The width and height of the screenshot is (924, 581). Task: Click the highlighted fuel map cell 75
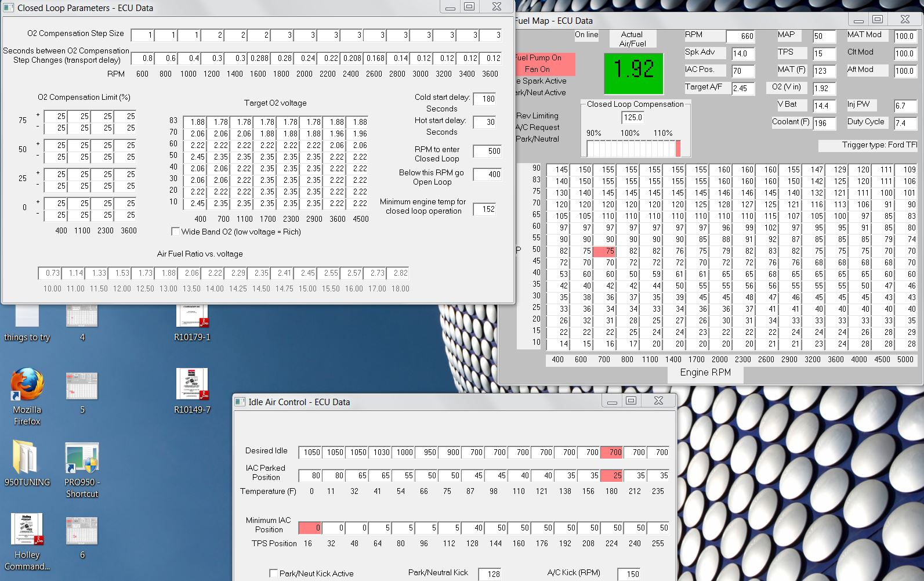[x=604, y=251]
